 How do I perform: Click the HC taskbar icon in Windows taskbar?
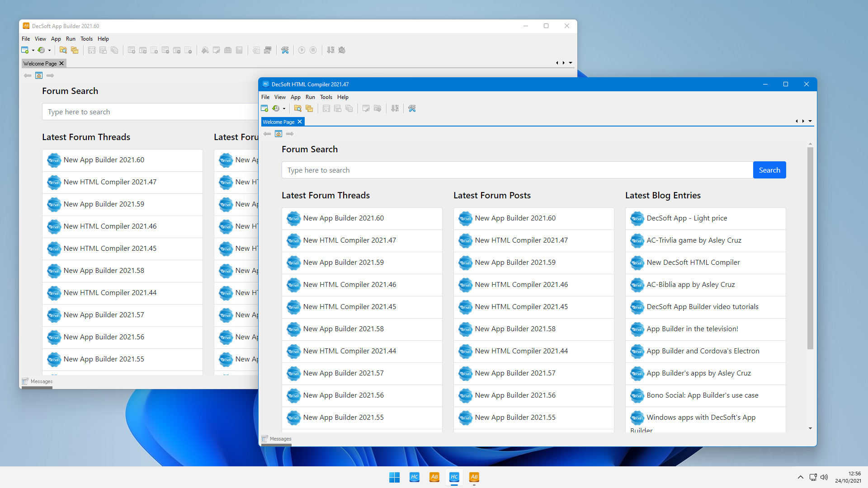point(414,477)
